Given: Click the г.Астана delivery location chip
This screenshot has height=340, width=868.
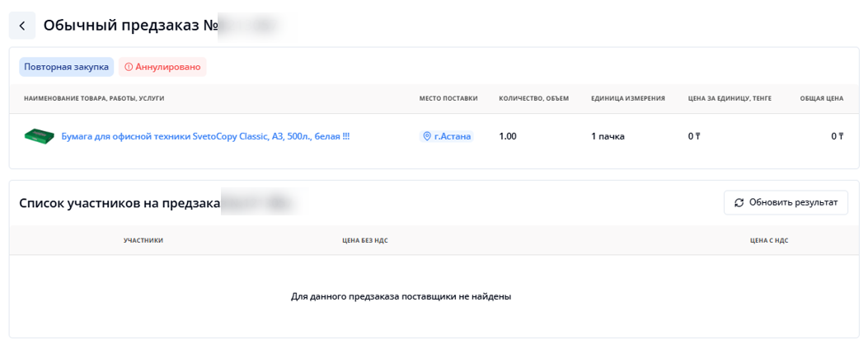Looking at the screenshot, I should tap(446, 136).
